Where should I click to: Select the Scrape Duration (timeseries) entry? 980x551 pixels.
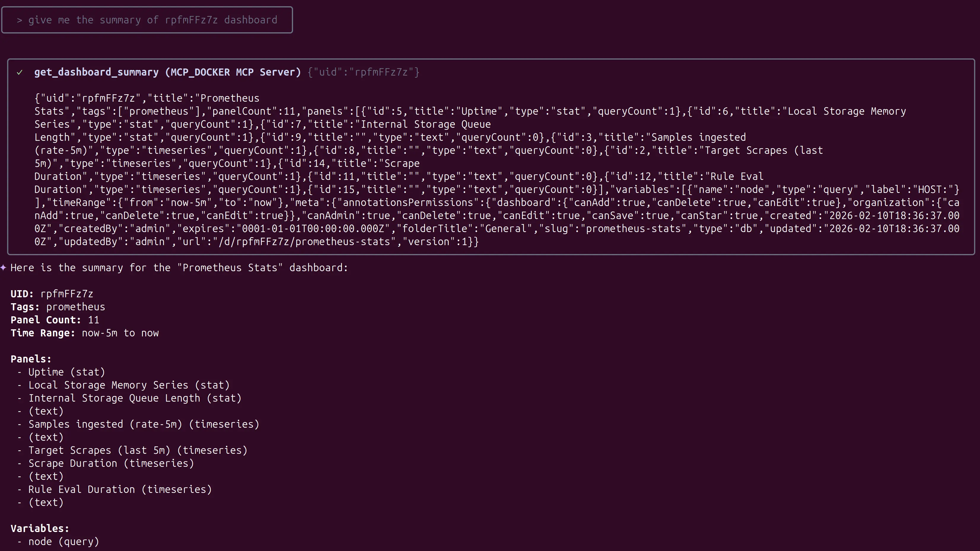pyautogui.click(x=111, y=464)
